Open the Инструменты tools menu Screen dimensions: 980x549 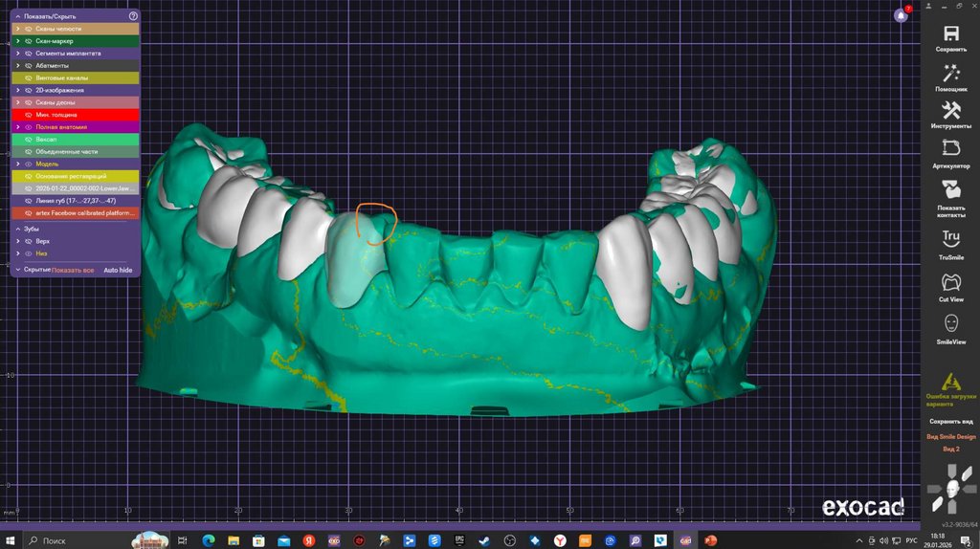[950, 109]
